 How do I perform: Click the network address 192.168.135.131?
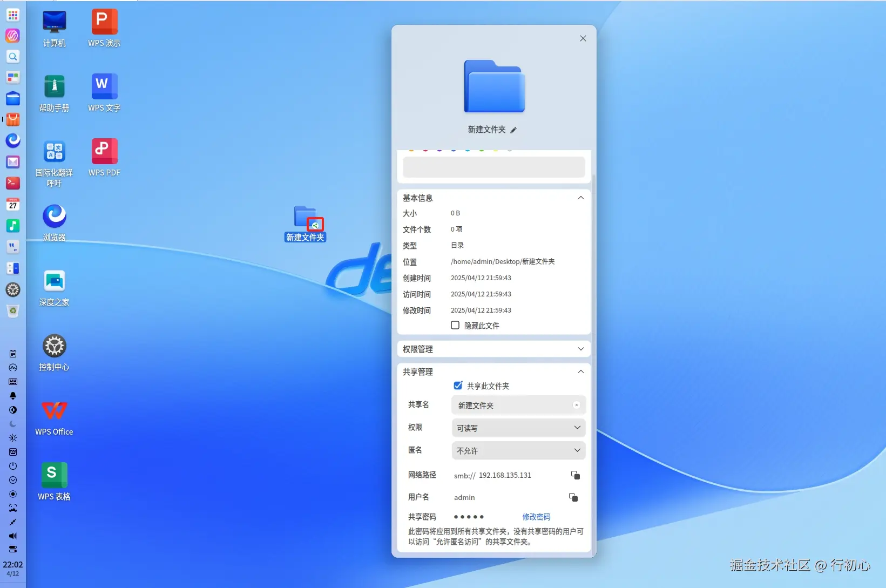pos(505,475)
